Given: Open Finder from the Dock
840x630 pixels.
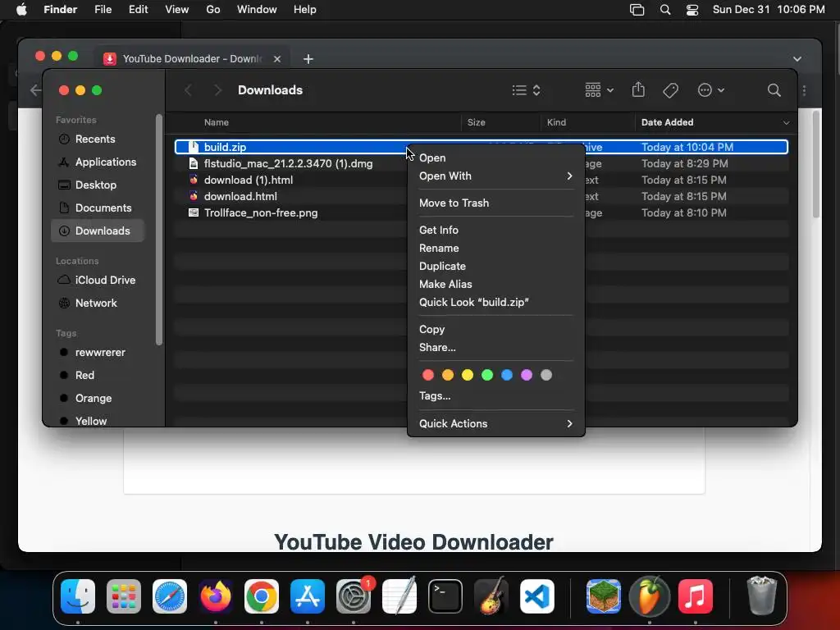Looking at the screenshot, I should pos(78,596).
